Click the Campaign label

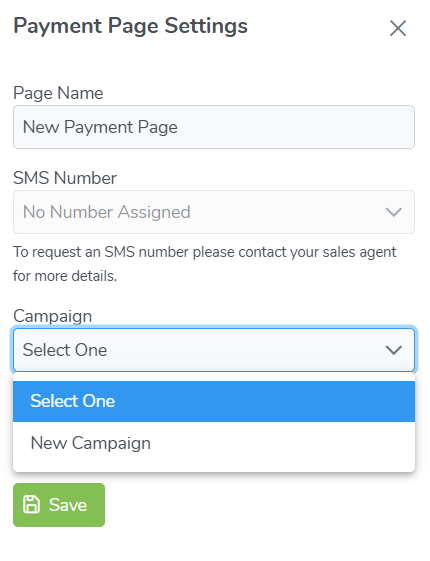[x=53, y=316]
